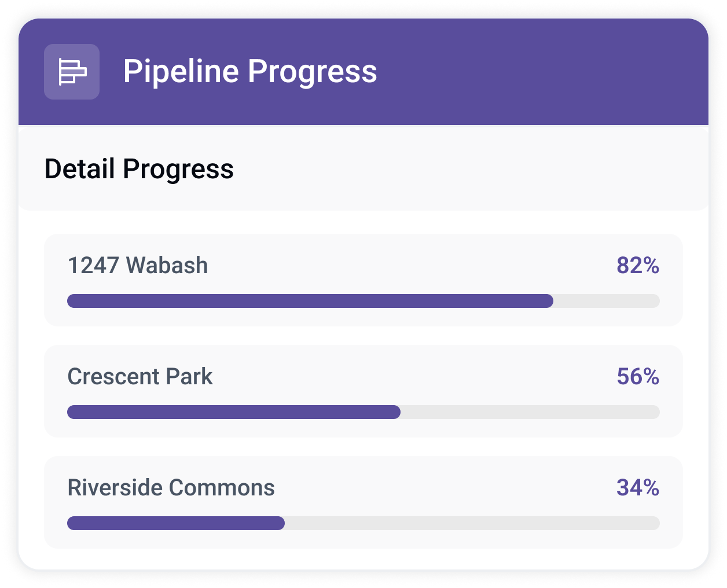Click the Riverside Commons progress bar fill
Viewport: 727px width, 588px height.
176,523
